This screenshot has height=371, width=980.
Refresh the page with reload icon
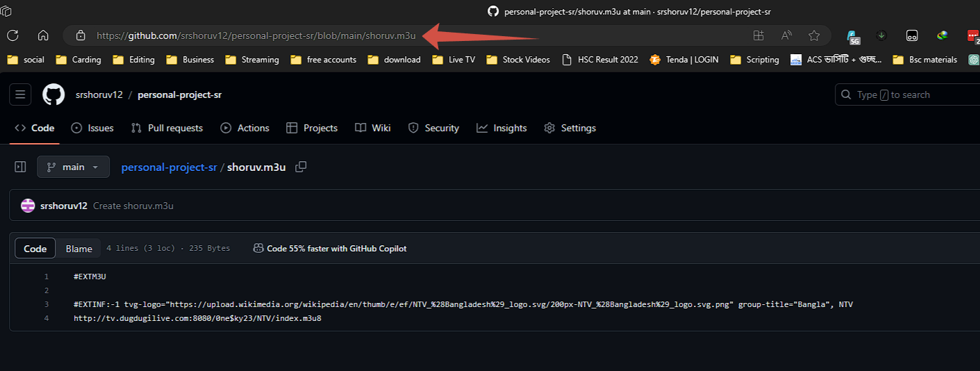point(13,35)
